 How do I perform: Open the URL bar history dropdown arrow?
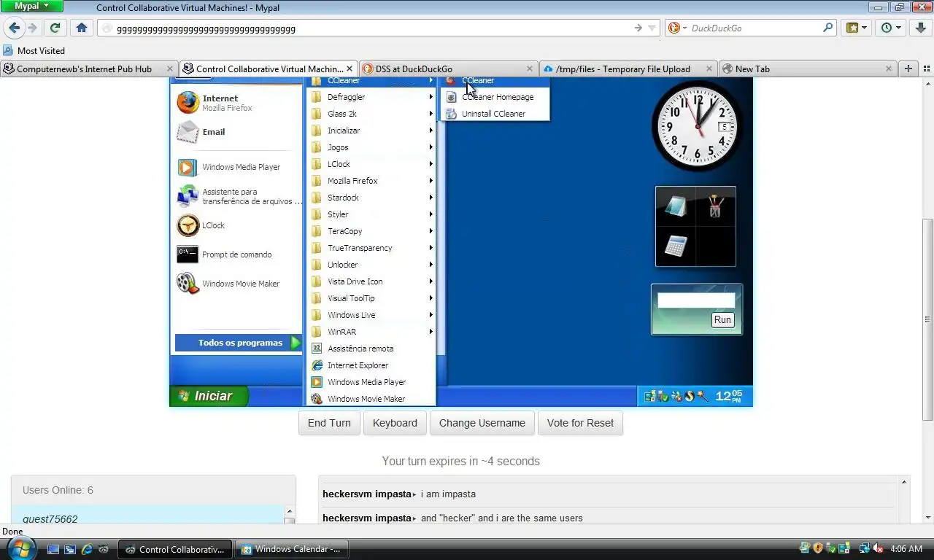click(652, 28)
